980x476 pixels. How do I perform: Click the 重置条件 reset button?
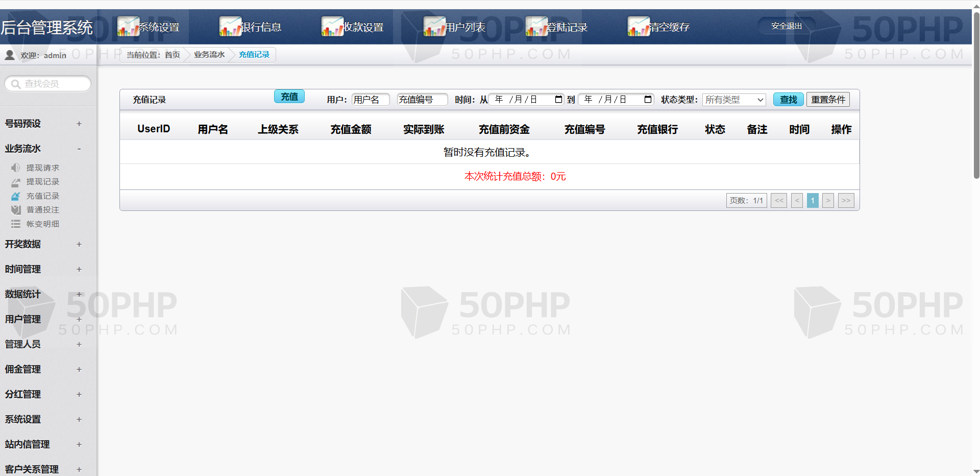pos(827,100)
